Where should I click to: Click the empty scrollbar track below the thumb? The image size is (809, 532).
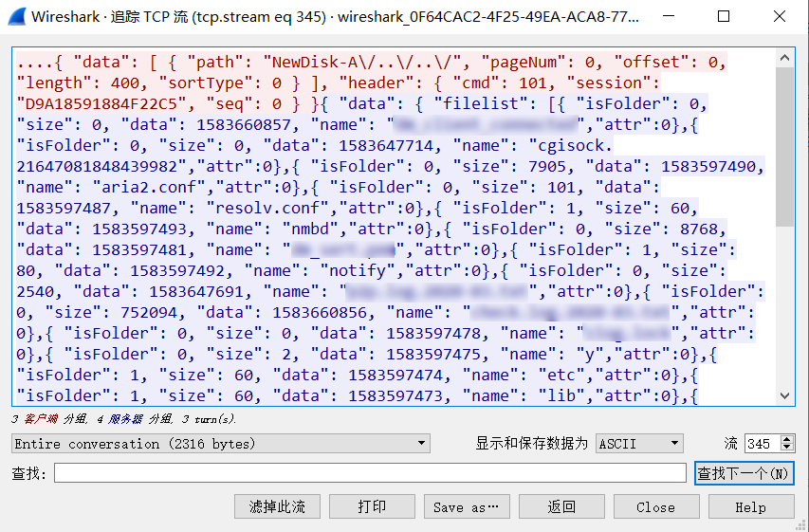point(785,313)
